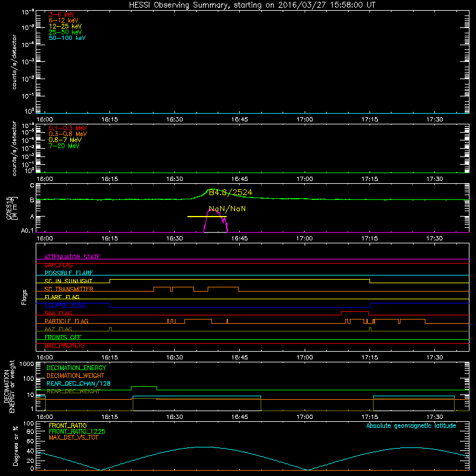This screenshot has height=476, width=476.
Task: Click the FRONT_RATIO_1225 legend label
Action: click(77, 432)
